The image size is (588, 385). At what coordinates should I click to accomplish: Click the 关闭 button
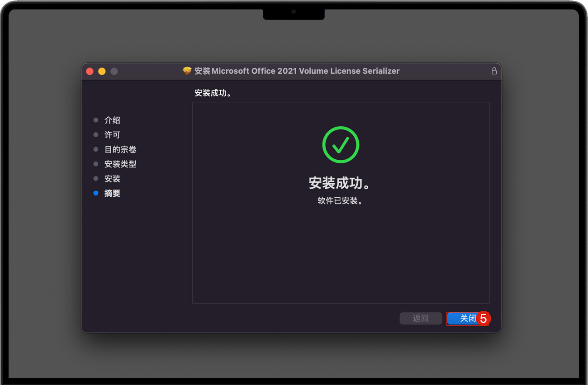coord(468,318)
